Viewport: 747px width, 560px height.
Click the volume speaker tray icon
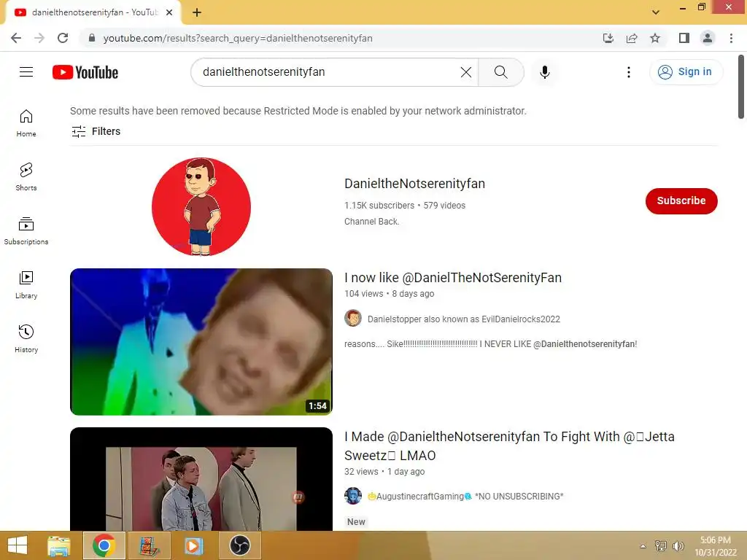tap(678, 546)
